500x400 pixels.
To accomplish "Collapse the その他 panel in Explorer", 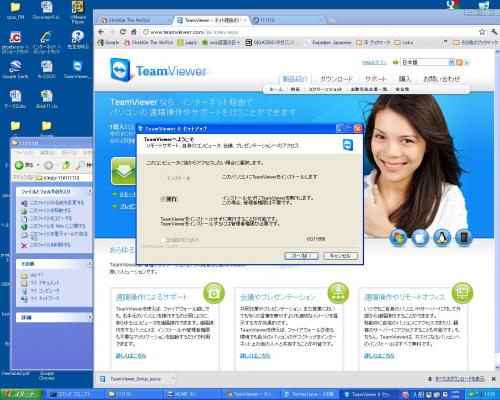I will tap(89, 263).
